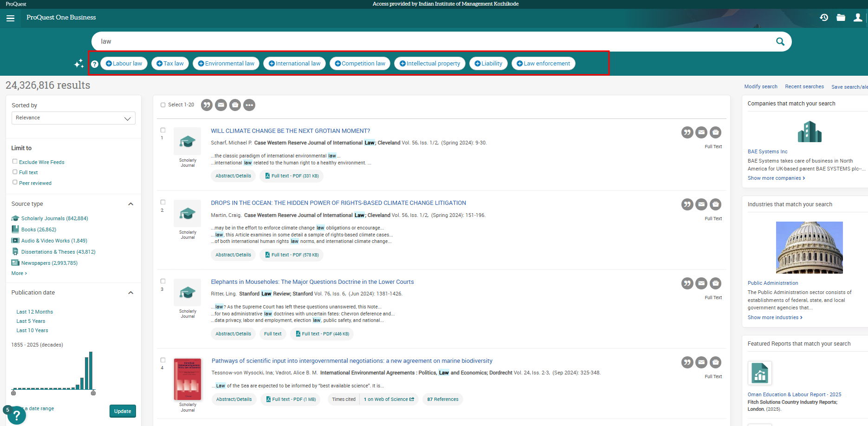Open the My Research folder icon
This screenshot has width=868, height=426.
pyautogui.click(x=841, y=18)
